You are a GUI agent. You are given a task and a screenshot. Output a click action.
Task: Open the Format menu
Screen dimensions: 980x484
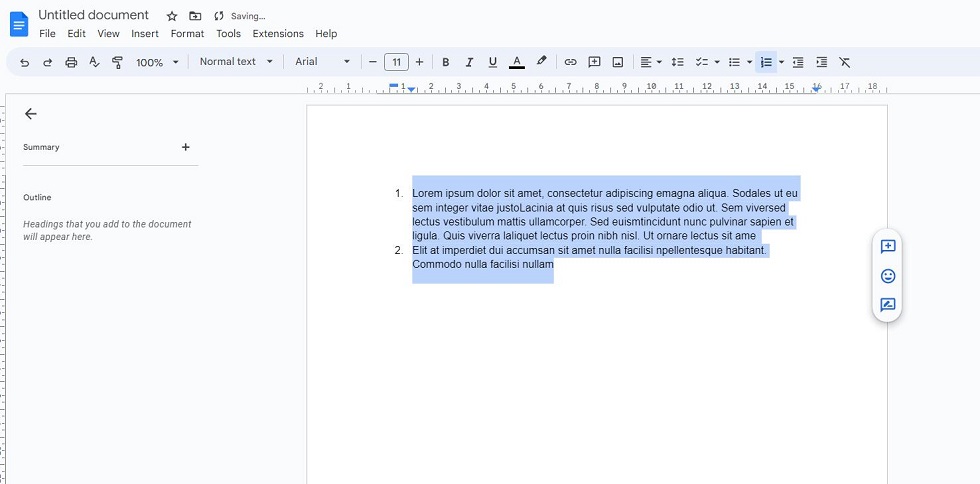[188, 34]
